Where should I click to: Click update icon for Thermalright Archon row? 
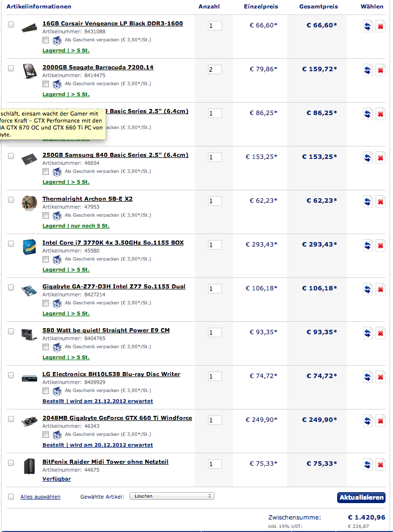(368, 202)
